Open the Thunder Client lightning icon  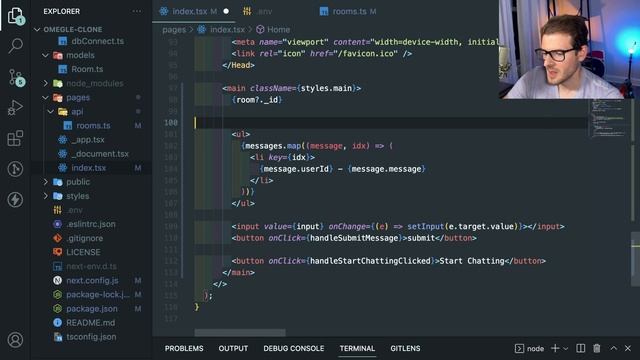pos(15,200)
